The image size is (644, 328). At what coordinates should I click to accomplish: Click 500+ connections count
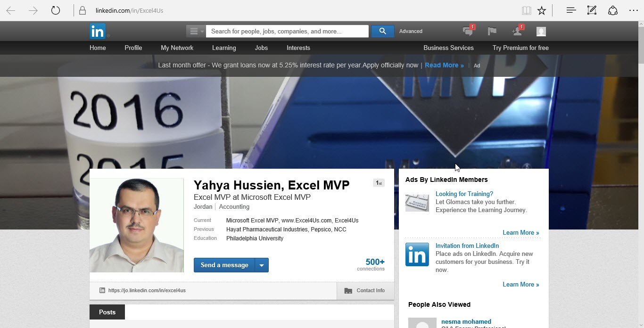tap(375, 262)
